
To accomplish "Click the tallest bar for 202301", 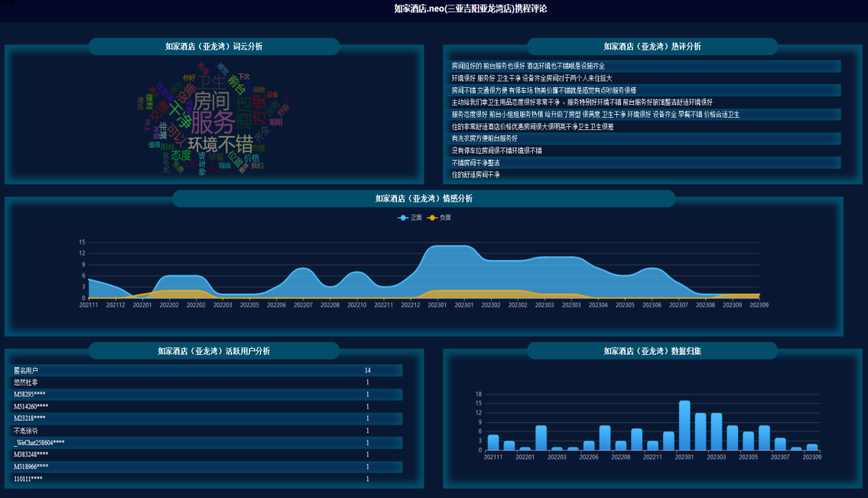I will [684, 425].
